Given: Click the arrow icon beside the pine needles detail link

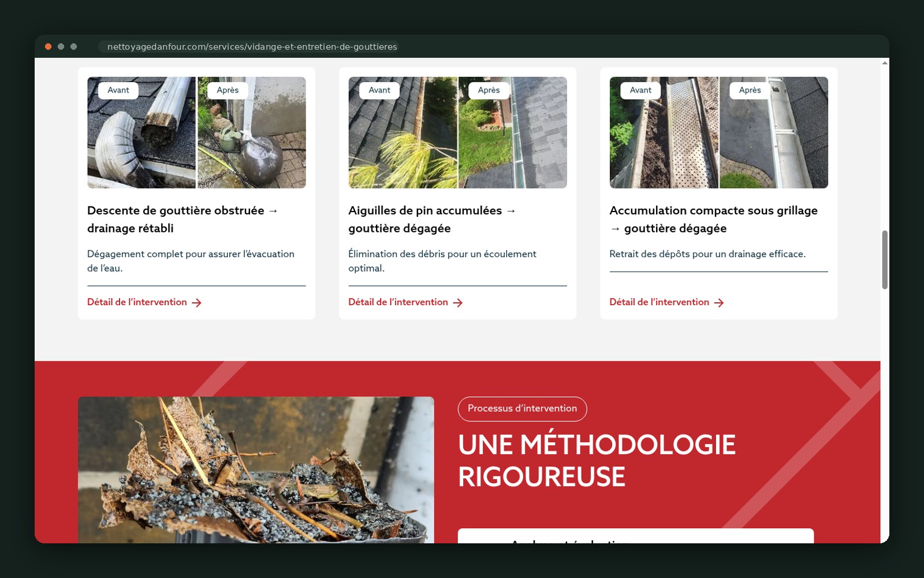Looking at the screenshot, I should tap(458, 303).
